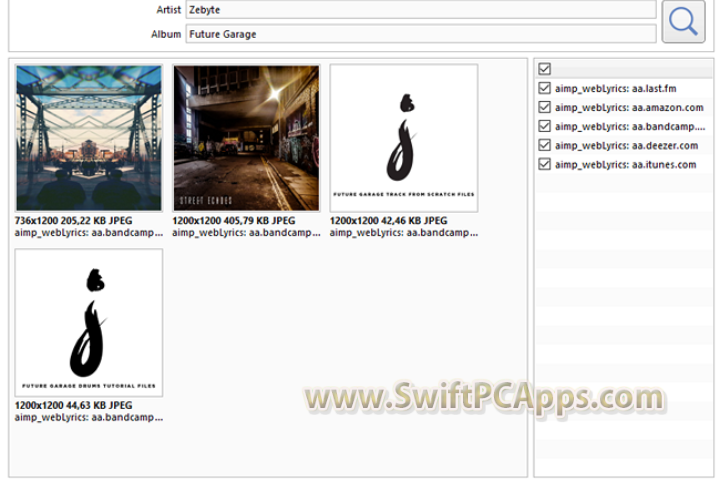
Task: Uncheck the aa.amazon.com source checkbox
Action: click(544, 107)
